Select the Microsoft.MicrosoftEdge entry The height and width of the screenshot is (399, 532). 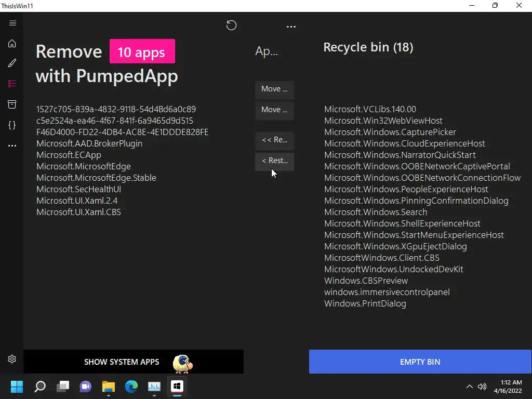tap(84, 166)
